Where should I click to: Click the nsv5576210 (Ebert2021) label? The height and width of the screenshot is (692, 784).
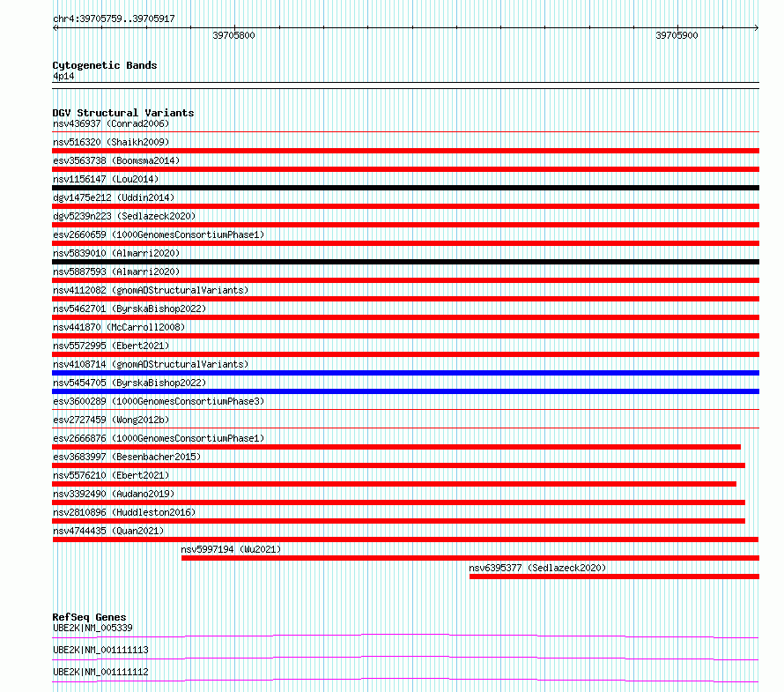(111, 475)
